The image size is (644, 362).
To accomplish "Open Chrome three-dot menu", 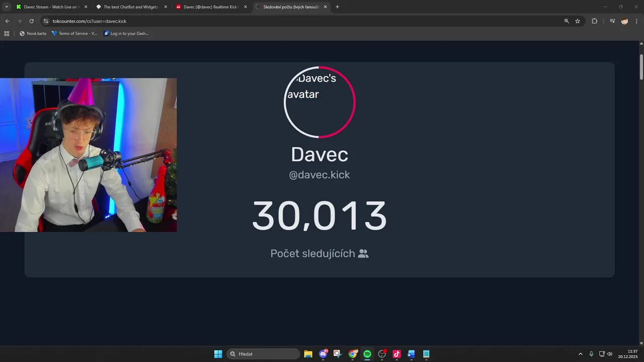I will pyautogui.click(x=636, y=21).
